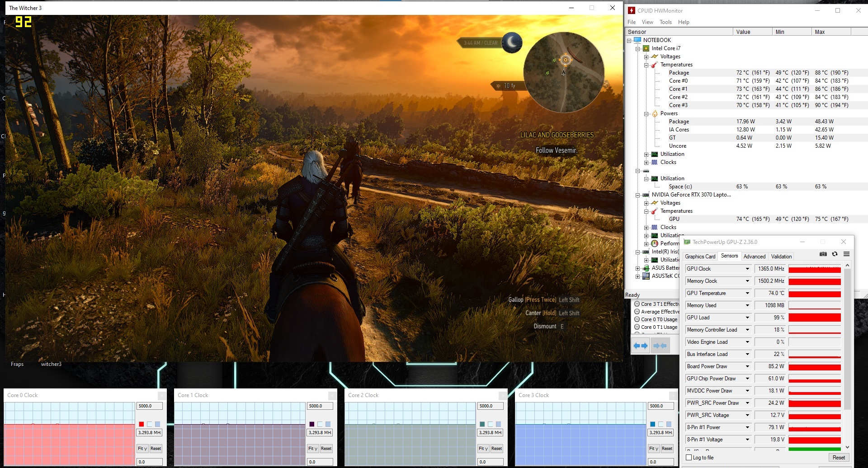Switch to GPU-Z Advanced tab
This screenshot has width=868, height=468.
755,257
